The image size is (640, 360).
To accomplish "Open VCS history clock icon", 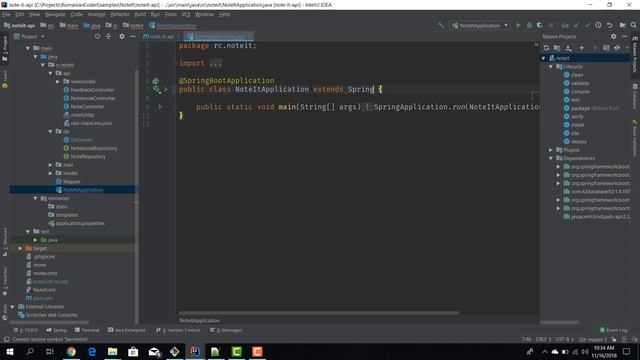I will click(x=598, y=25).
